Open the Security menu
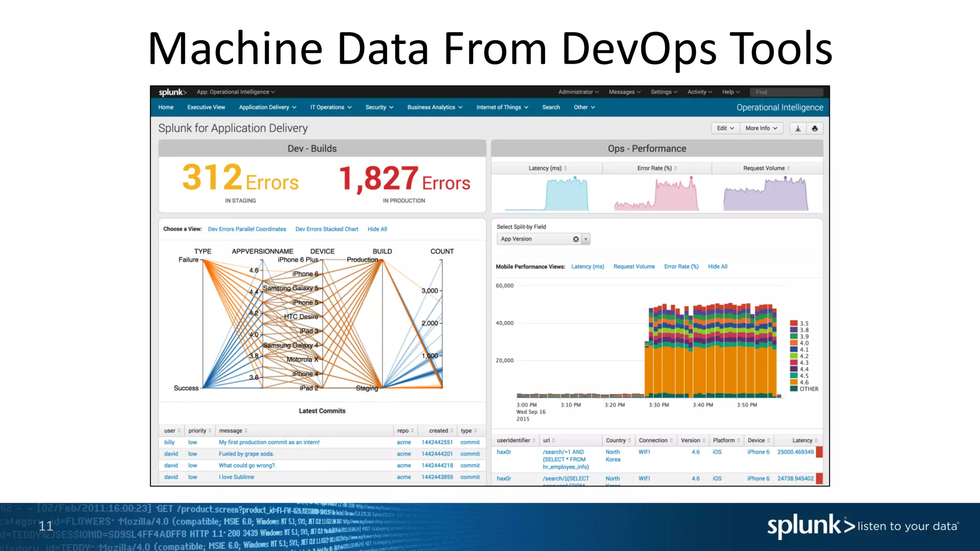 coord(379,107)
